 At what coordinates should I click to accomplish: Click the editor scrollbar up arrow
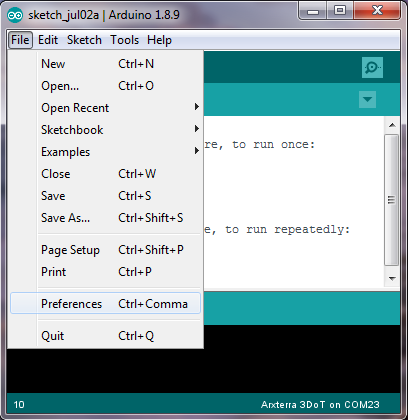point(392,125)
